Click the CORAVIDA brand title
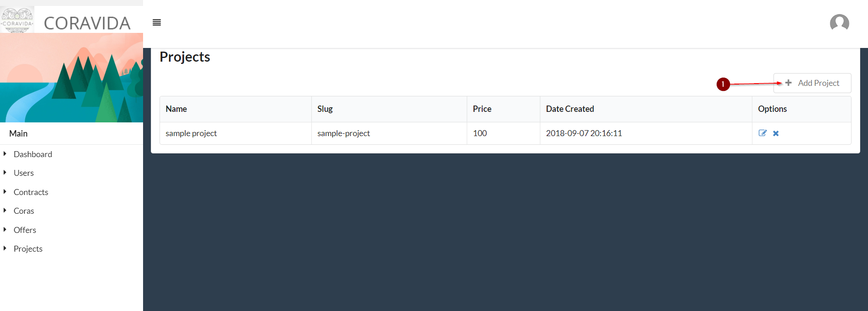The width and height of the screenshot is (868, 311). coord(87,23)
